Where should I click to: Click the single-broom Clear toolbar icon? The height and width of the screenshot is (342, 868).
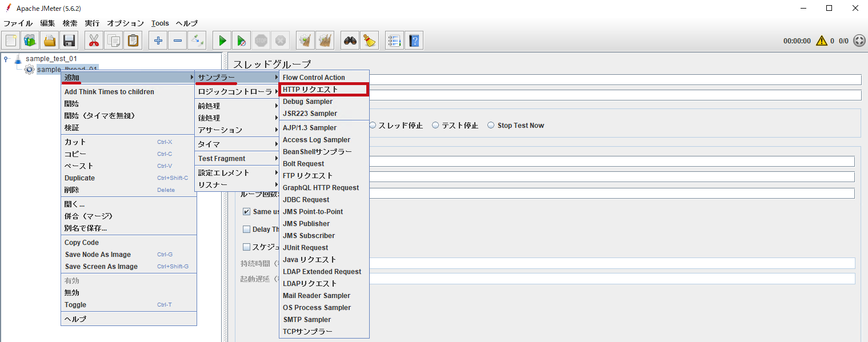[306, 41]
